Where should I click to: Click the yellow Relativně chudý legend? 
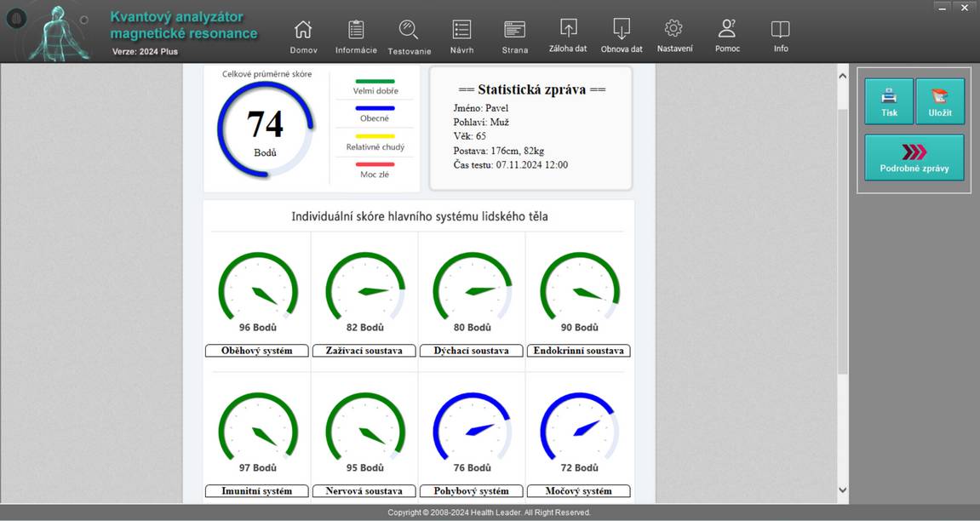(375, 142)
